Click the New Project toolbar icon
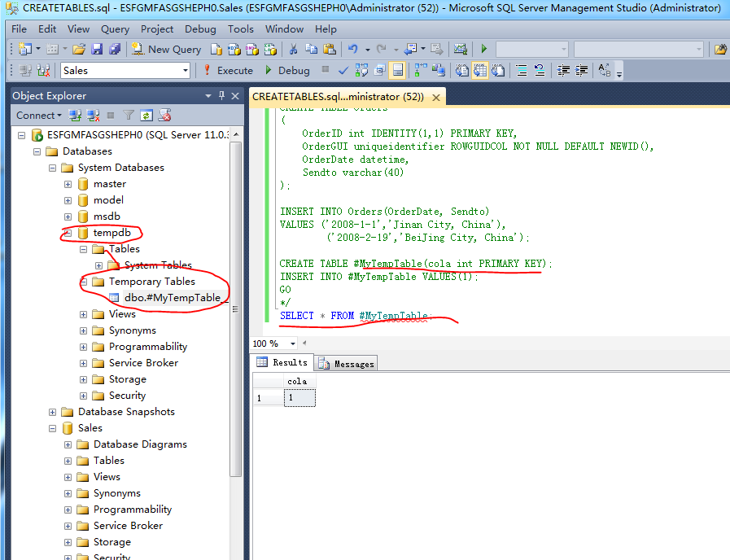 click(25, 49)
